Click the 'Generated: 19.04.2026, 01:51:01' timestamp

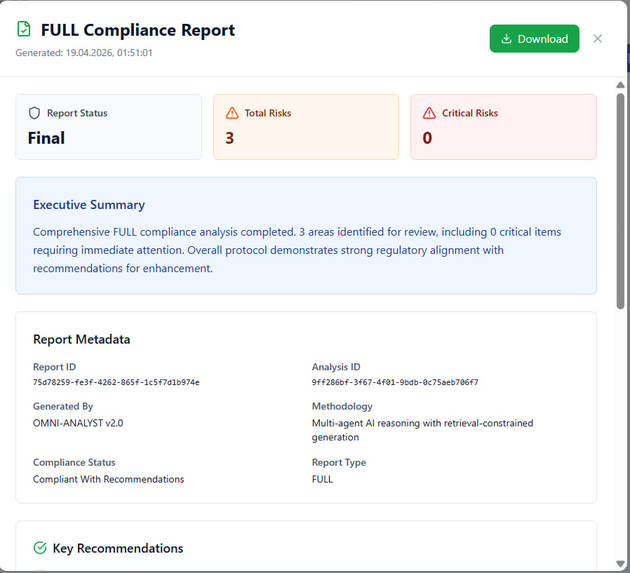click(x=84, y=53)
